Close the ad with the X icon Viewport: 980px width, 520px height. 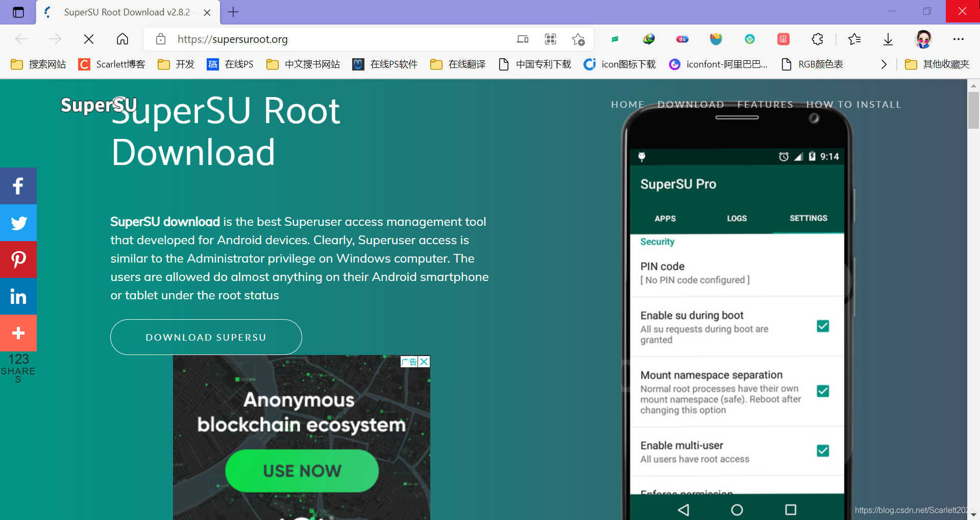(424, 362)
